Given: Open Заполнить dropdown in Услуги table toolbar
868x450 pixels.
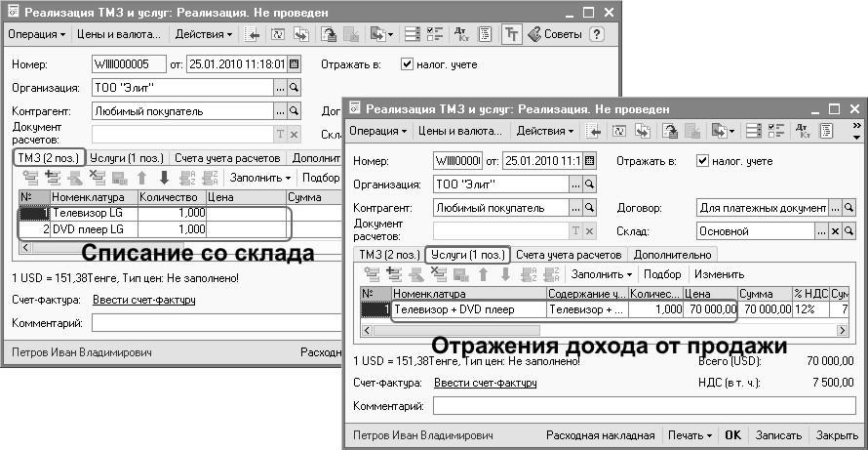Looking at the screenshot, I should pyautogui.click(x=603, y=274).
